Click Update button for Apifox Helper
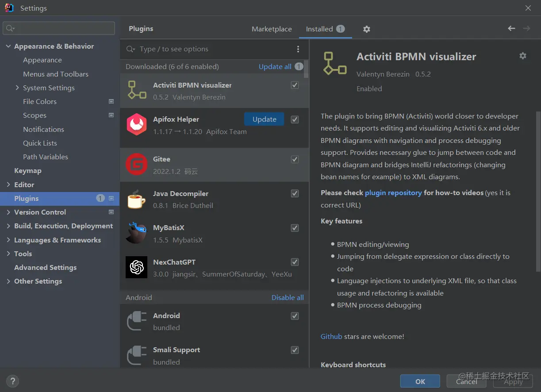This screenshot has height=392, width=541. pyautogui.click(x=264, y=119)
